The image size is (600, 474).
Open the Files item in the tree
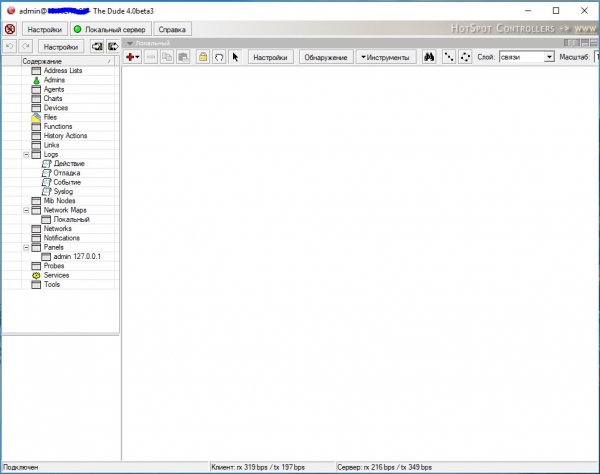(x=50, y=117)
